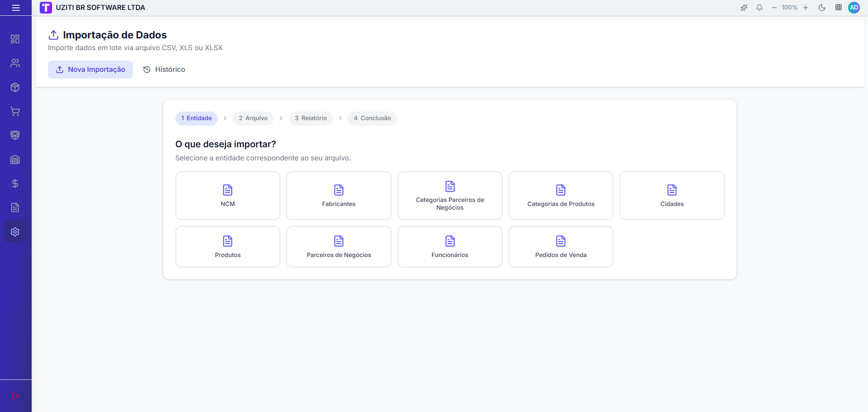Select step 2 Arquivo
The image size is (868, 412).
coord(253,118)
